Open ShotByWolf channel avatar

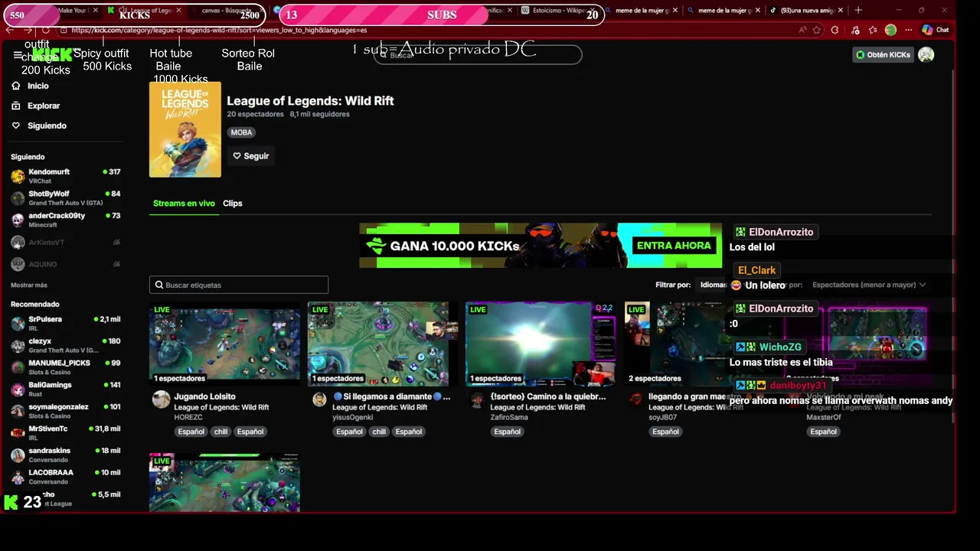[x=18, y=198]
